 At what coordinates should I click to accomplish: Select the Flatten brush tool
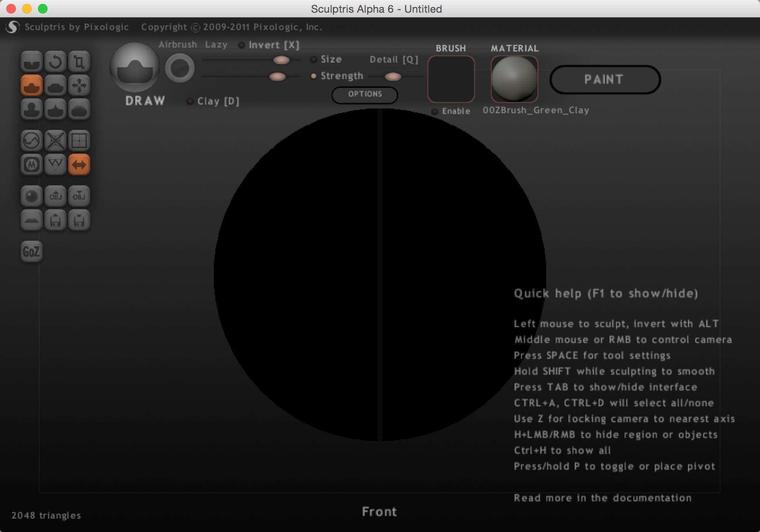coord(55,85)
